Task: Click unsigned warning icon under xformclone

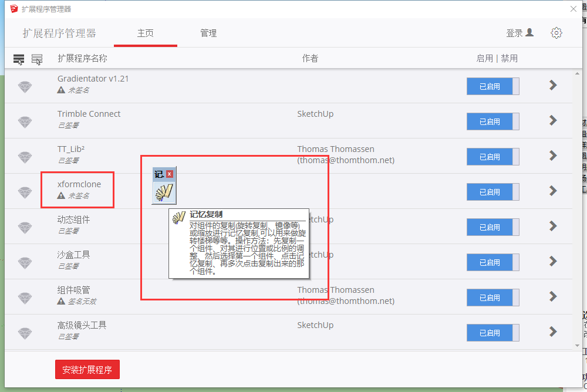Action: point(61,195)
